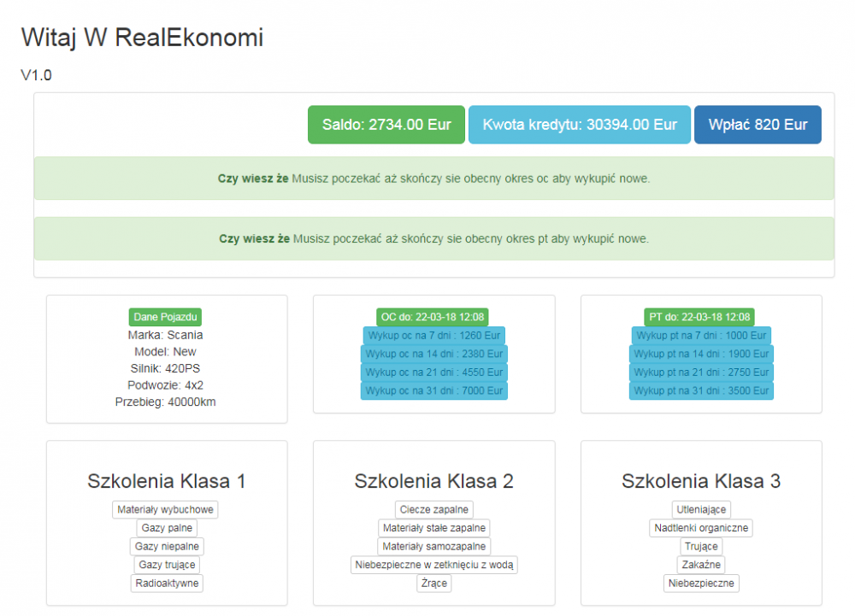
Task: Click the Saldo 2734.00 Eur button
Action: click(386, 125)
